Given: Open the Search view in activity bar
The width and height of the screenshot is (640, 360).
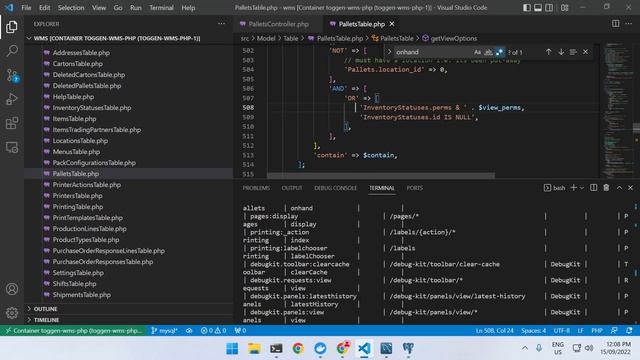Looking at the screenshot, I should coord(12,51).
